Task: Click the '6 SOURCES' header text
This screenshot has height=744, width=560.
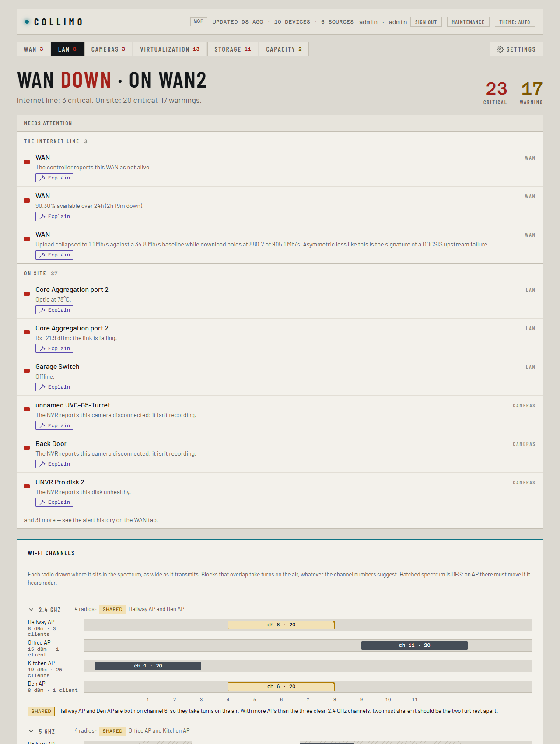Action: click(x=337, y=22)
